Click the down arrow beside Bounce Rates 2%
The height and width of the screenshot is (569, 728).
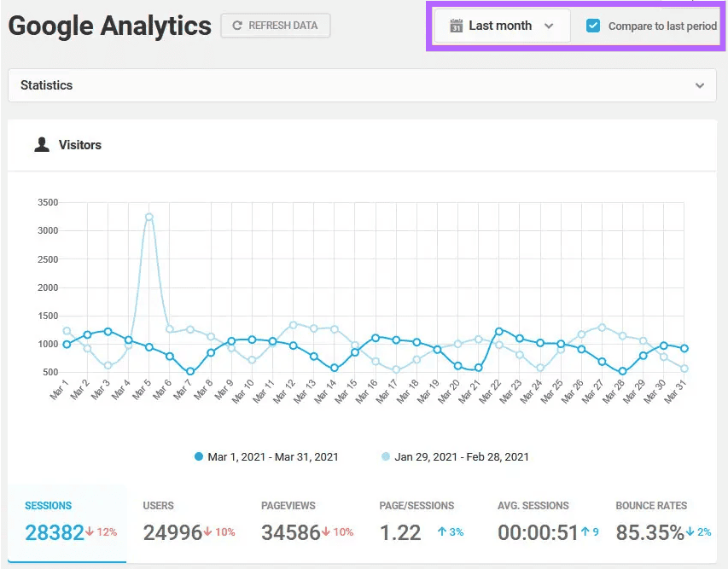pos(690,531)
